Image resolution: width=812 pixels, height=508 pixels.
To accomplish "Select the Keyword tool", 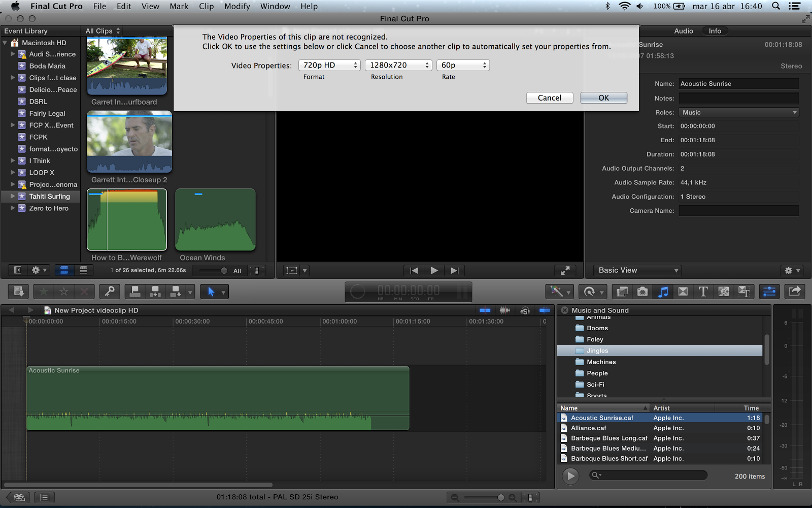I will 109,292.
